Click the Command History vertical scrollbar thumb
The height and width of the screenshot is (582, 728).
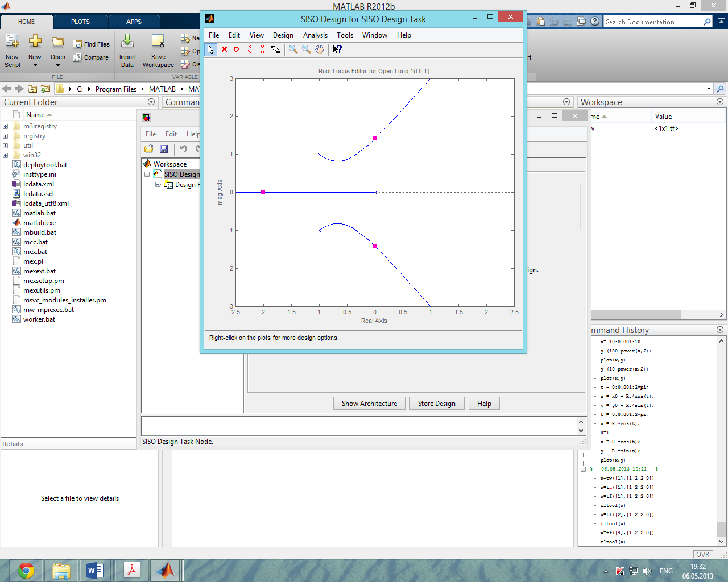pos(721,529)
